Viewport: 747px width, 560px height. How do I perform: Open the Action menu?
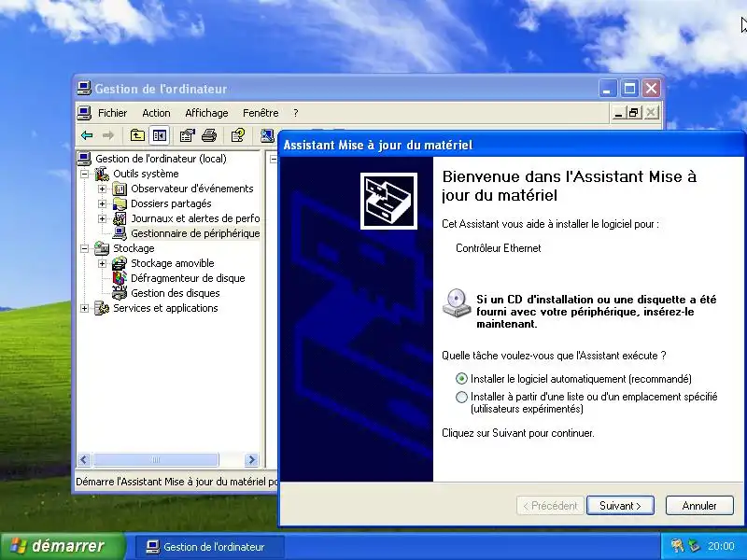pos(156,113)
